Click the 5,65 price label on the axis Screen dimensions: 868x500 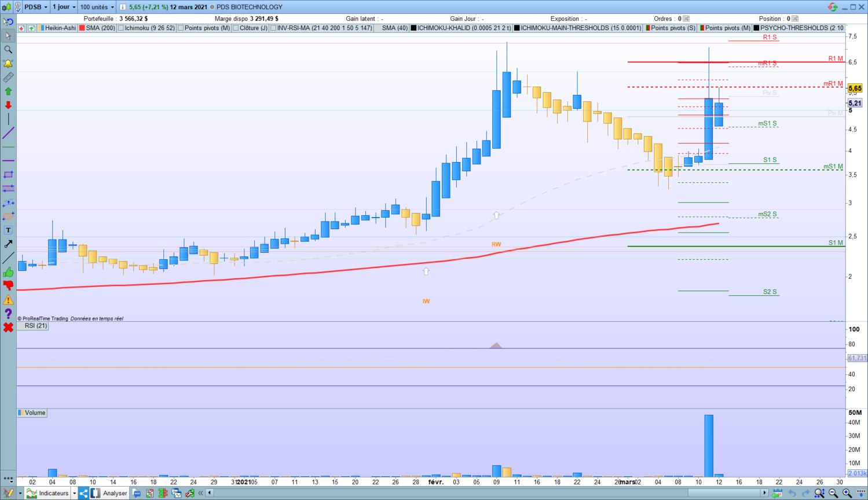coord(855,89)
